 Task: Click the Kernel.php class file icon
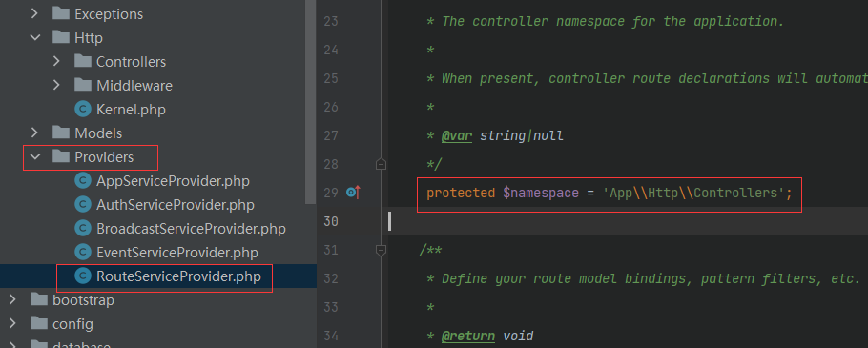[x=82, y=109]
